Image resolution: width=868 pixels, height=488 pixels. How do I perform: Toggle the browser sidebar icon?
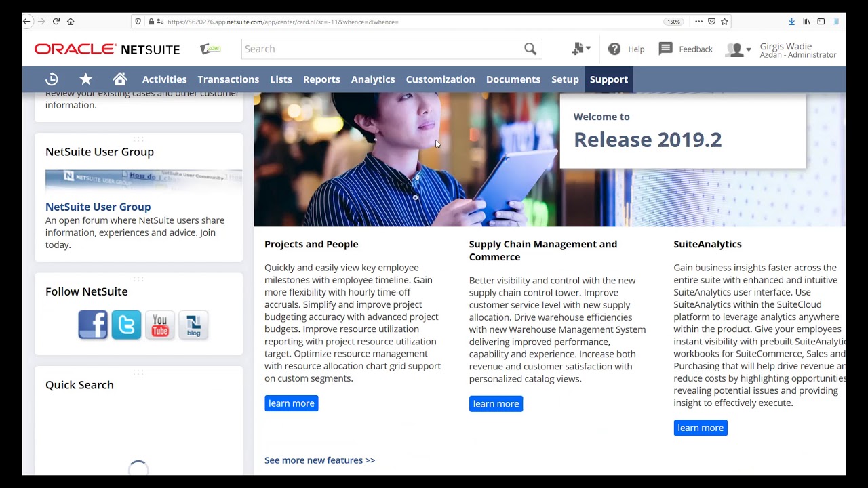pyautogui.click(x=821, y=22)
